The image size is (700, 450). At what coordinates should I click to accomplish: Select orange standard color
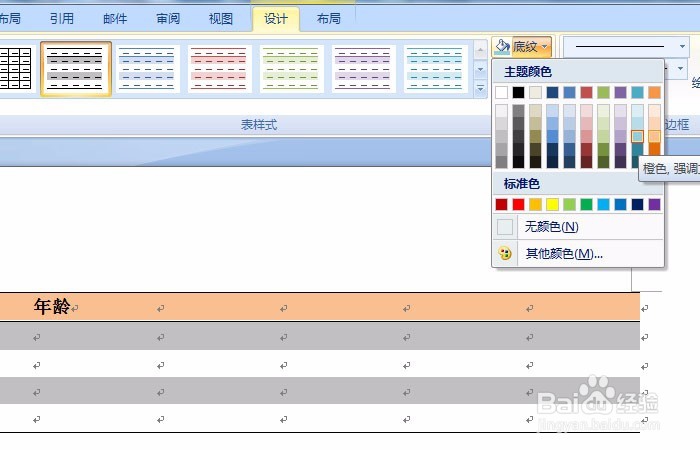pyautogui.click(x=535, y=204)
